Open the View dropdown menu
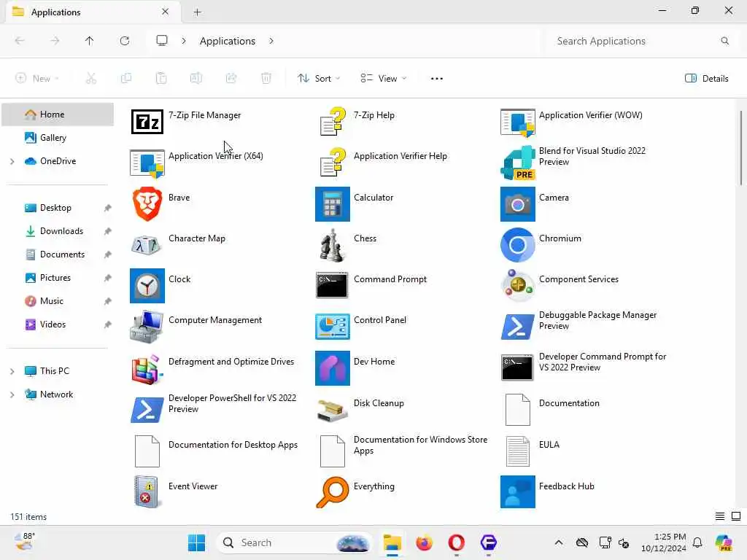Screen dimensions: 747x560 (x=384, y=79)
